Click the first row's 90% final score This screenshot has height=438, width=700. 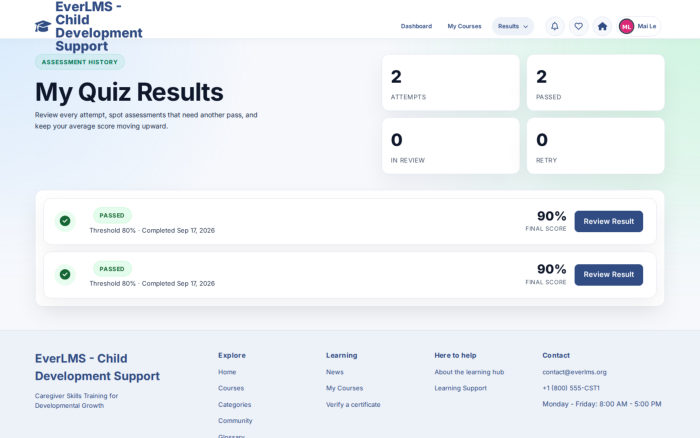pyautogui.click(x=551, y=216)
